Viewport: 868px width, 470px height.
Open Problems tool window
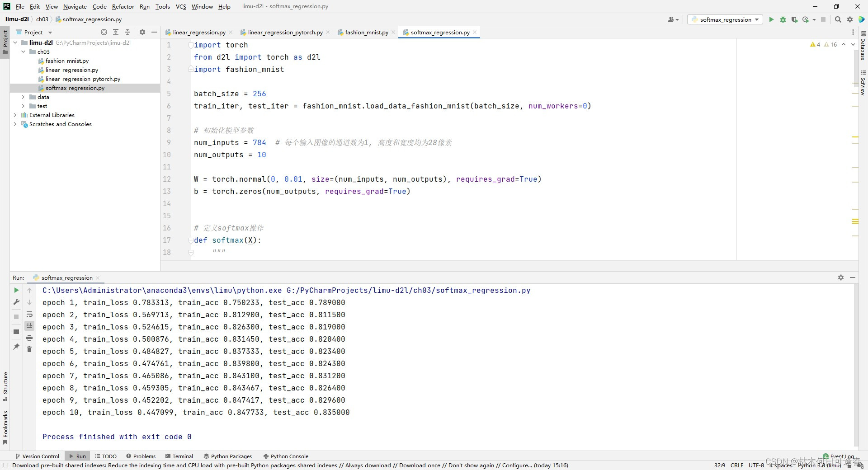click(141, 456)
